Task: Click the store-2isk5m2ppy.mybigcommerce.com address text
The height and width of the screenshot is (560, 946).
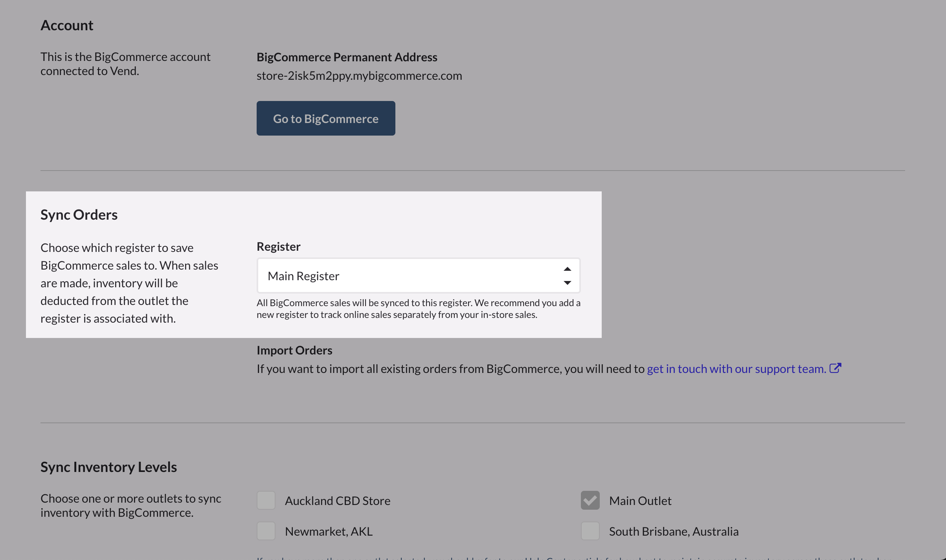Action: (x=359, y=75)
